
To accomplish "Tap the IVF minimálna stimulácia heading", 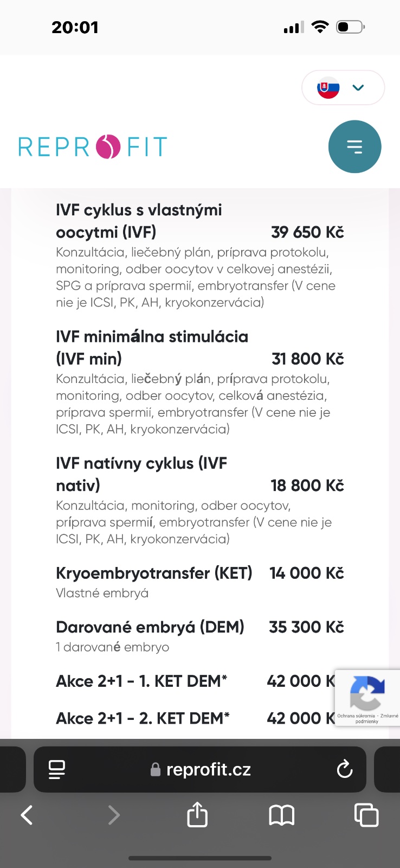I will 152,347.
